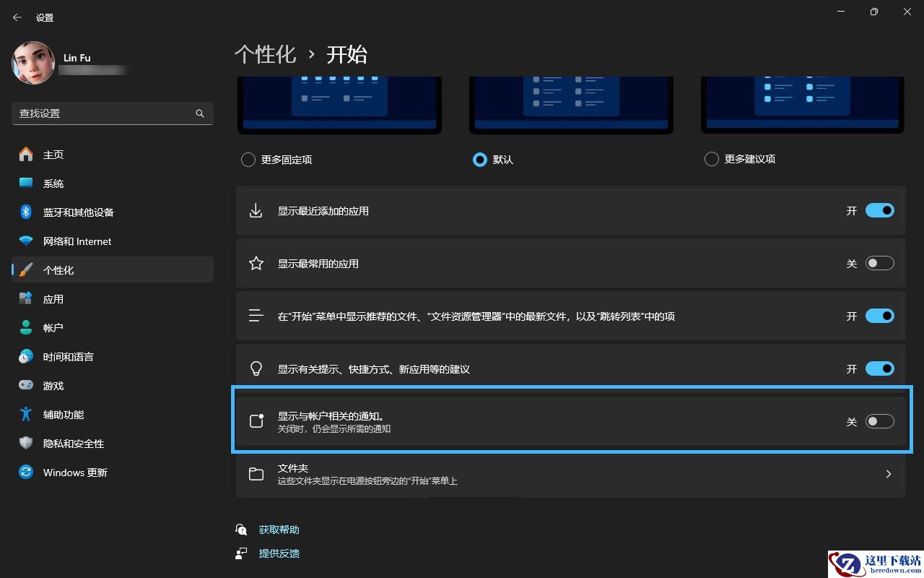Click the star icon beside 显示最常用的应用
The height and width of the screenshot is (578, 924).
(256, 264)
